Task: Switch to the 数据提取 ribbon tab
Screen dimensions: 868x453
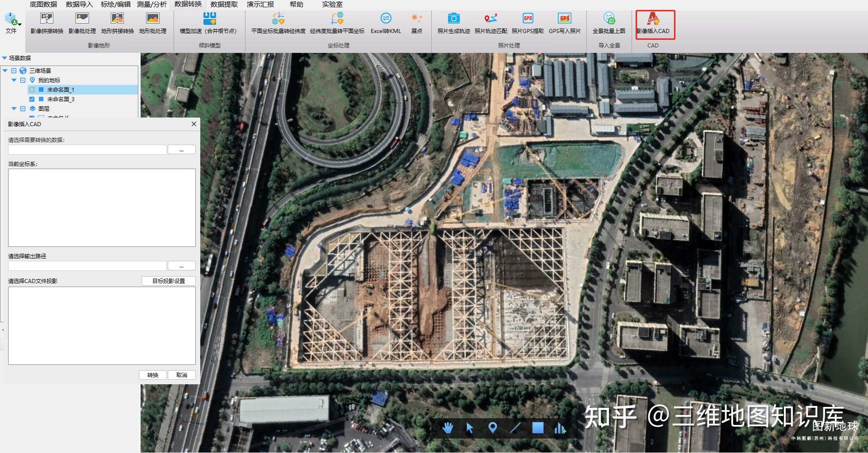Action: click(x=224, y=5)
